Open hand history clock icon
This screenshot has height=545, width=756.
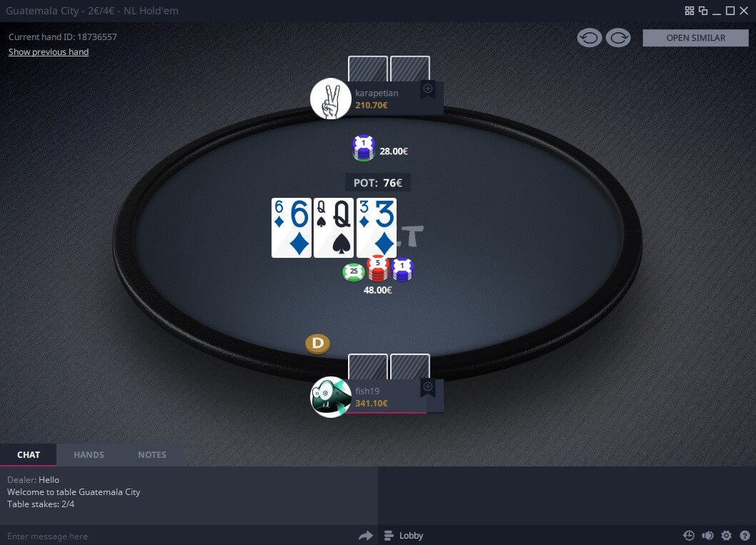(689, 536)
